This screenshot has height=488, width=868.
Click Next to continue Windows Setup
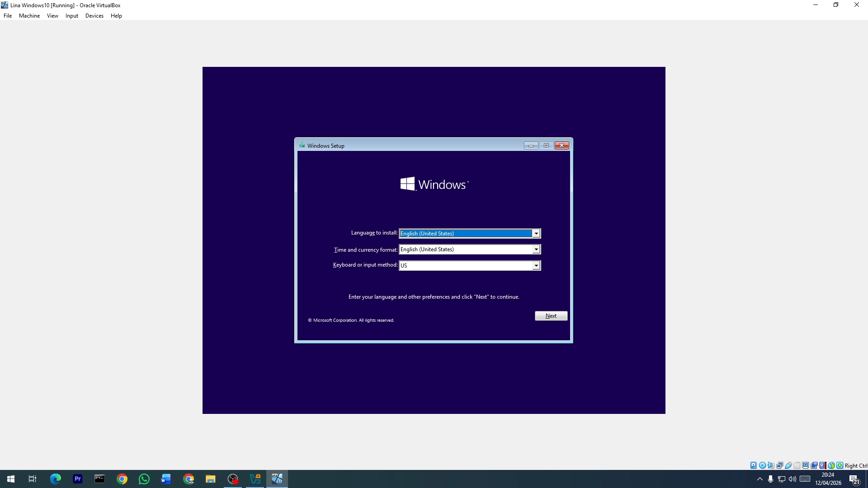click(x=551, y=315)
